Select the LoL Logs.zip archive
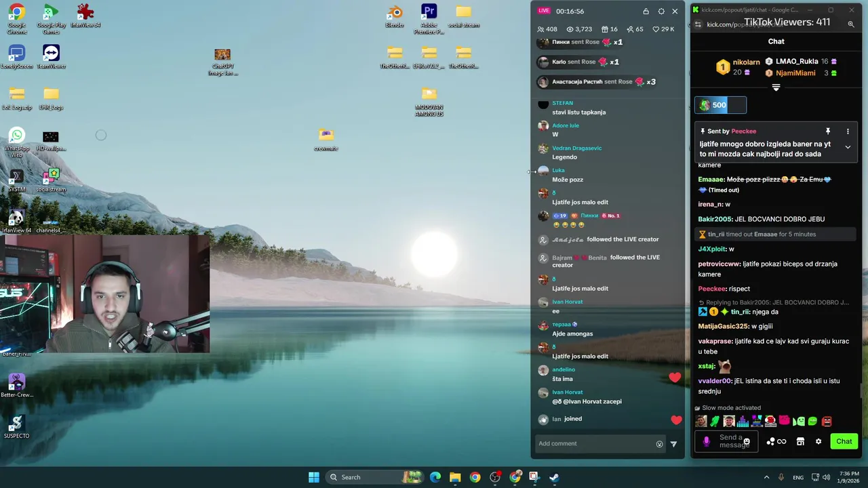Screen dimensions: 868x488 click(17, 98)
